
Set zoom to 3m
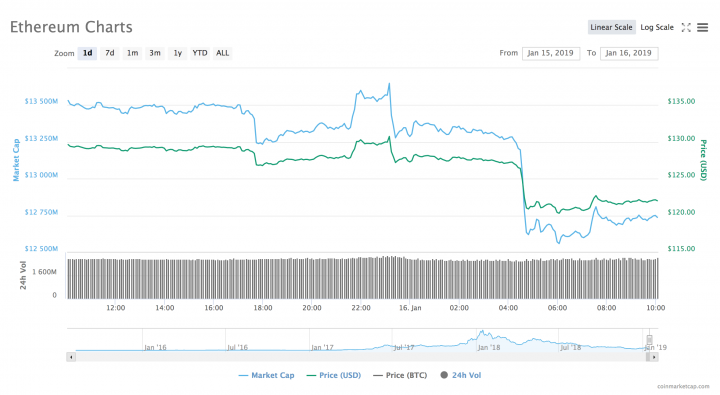coord(155,53)
